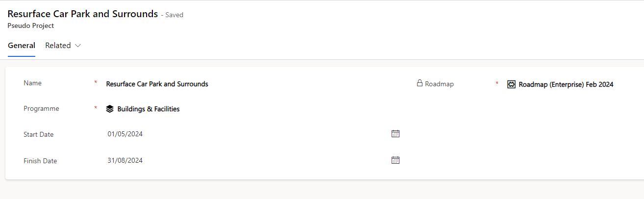The width and height of the screenshot is (644, 199).
Task: Open the Finish Date calendar picker
Action: (396, 160)
